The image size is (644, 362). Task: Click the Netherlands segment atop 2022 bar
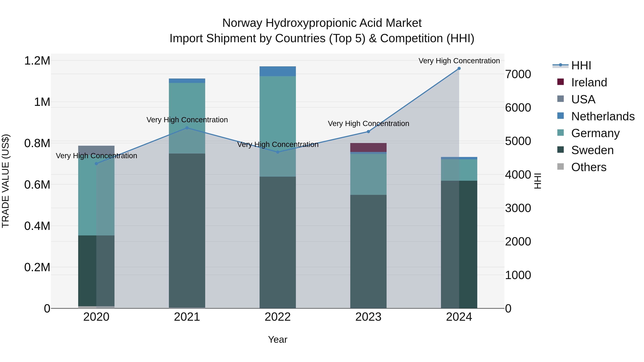(278, 71)
